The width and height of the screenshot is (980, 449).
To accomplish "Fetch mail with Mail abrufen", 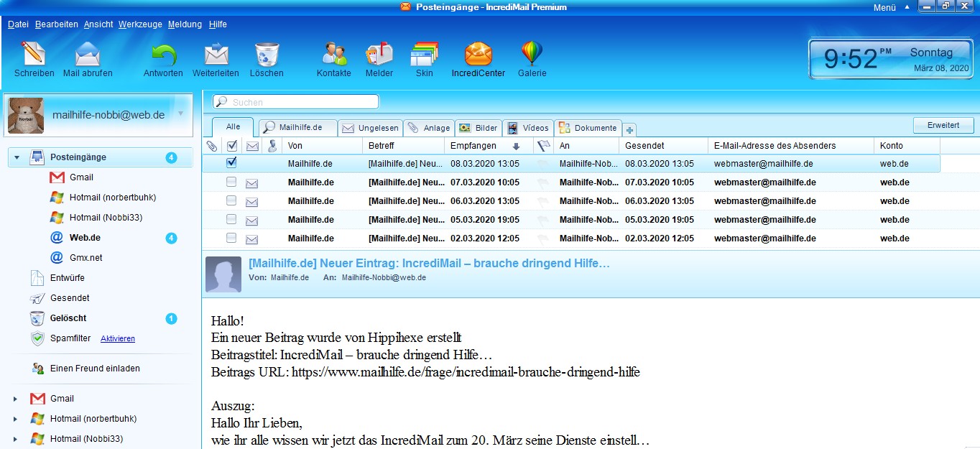I will tap(88, 55).
